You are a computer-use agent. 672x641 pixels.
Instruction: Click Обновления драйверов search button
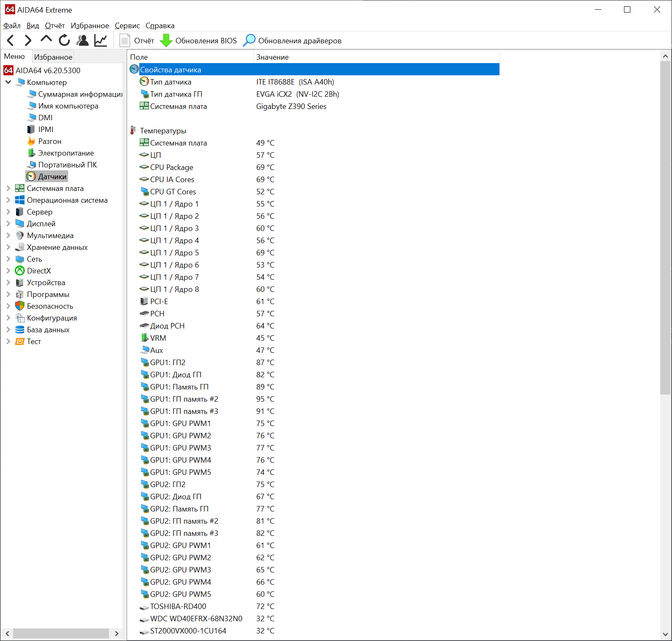point(293,40)
